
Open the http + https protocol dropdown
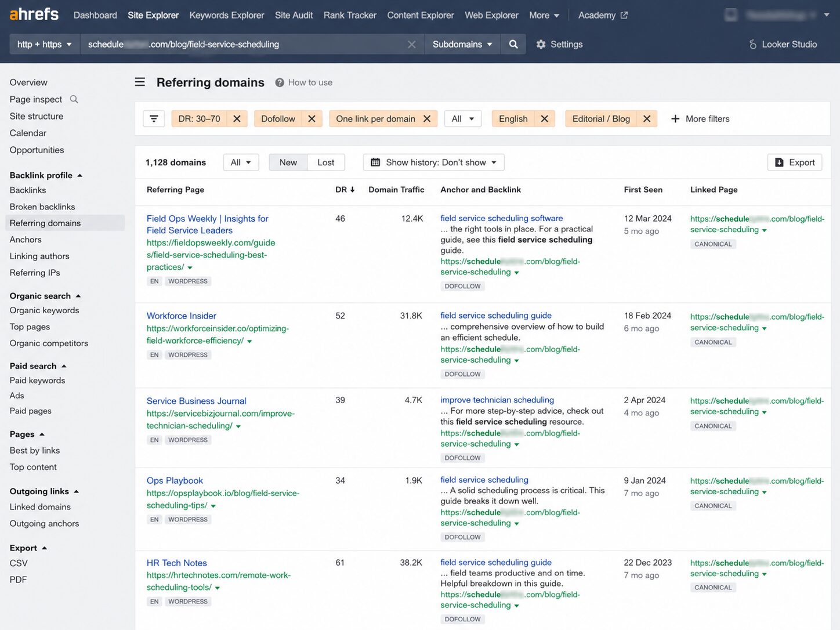pyautogui.click(x=45, y=44)
